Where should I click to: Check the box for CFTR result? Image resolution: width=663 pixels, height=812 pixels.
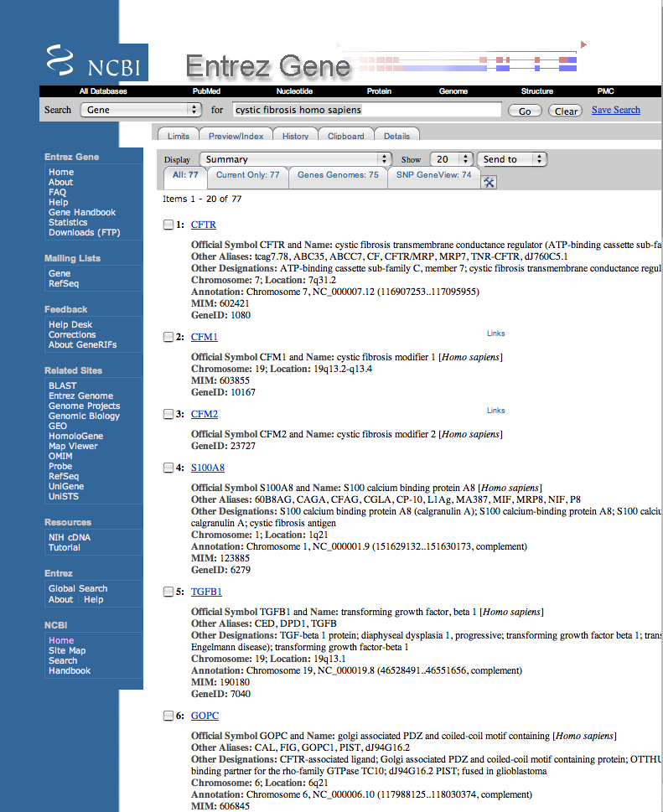(x=168, y=225)
